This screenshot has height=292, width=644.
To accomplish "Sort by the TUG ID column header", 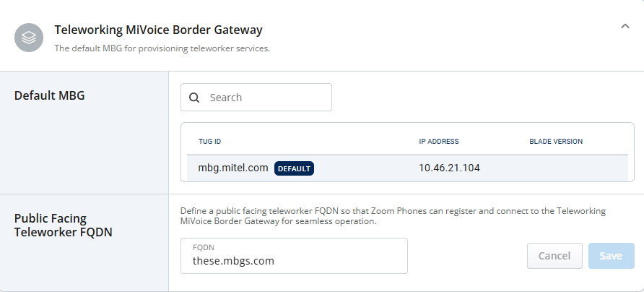I will (x=210, y=141).
